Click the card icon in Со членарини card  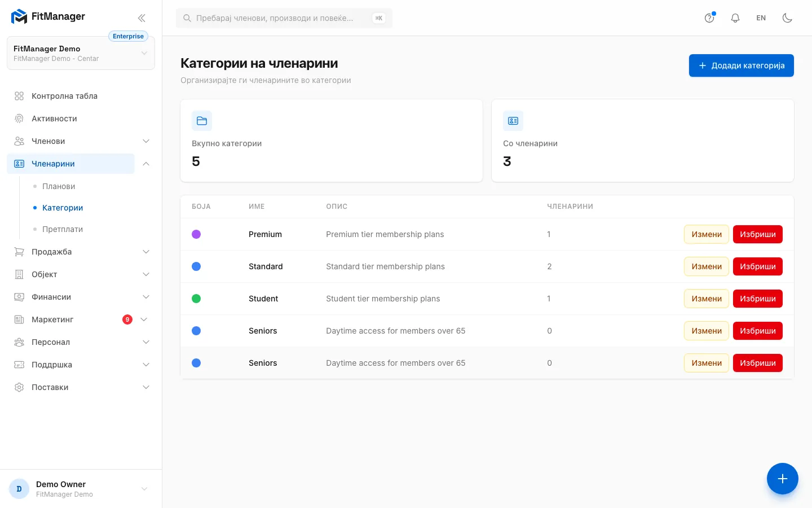pos(513,121)
